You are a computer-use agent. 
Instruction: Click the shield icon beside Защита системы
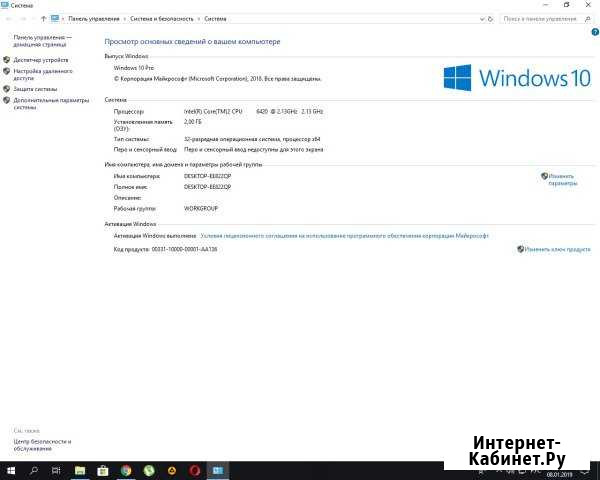point(7,89)
